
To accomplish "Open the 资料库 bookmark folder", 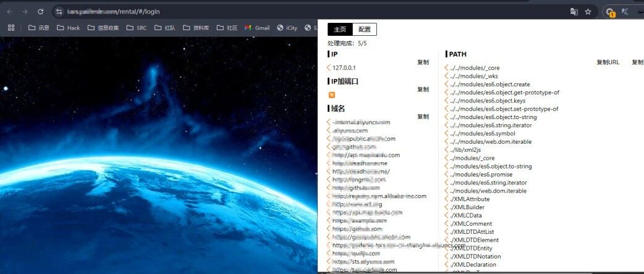I will [x=196, y=28].
